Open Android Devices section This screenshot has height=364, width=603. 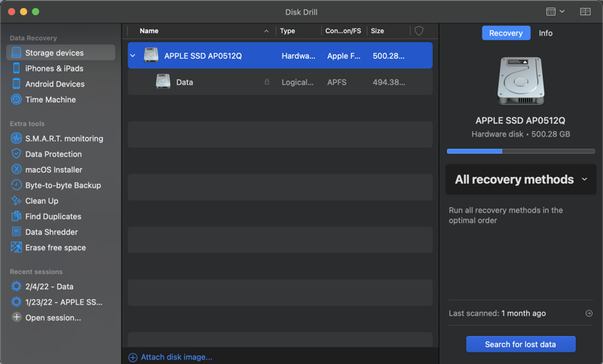tap(54, 84)
